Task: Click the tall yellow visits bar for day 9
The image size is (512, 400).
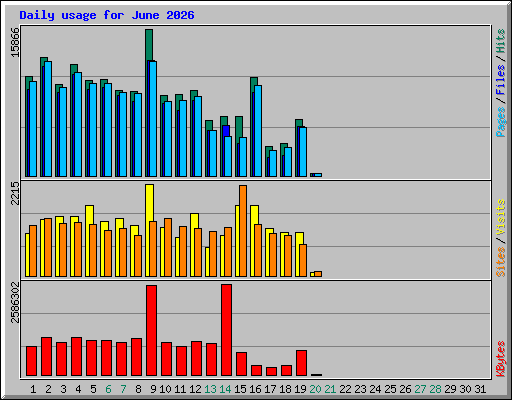Action: 150,202
